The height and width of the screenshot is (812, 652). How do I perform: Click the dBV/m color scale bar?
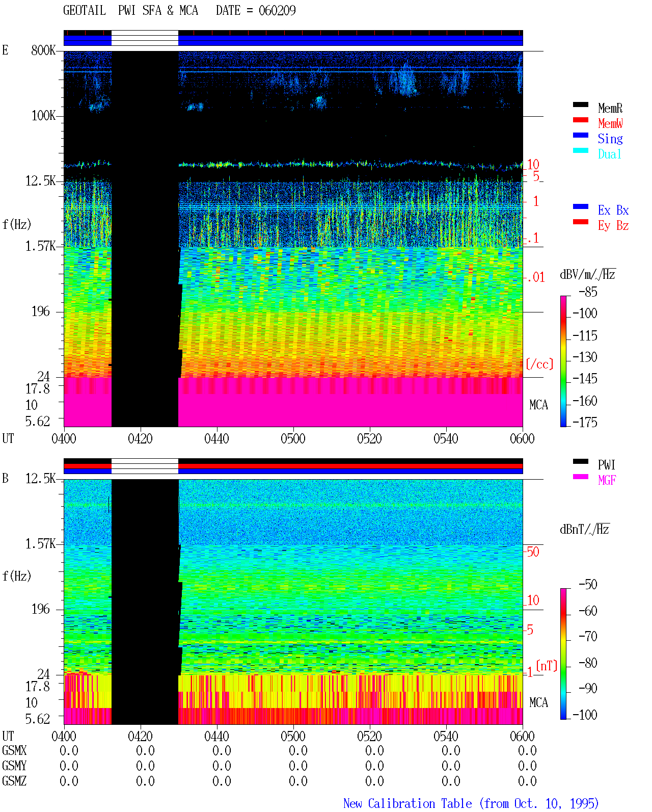click(563, 361)
